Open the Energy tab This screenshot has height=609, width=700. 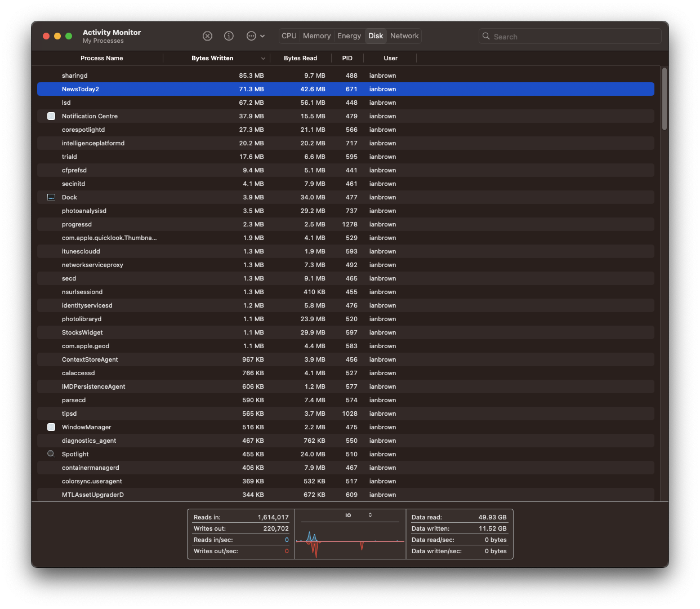point(349,36)
